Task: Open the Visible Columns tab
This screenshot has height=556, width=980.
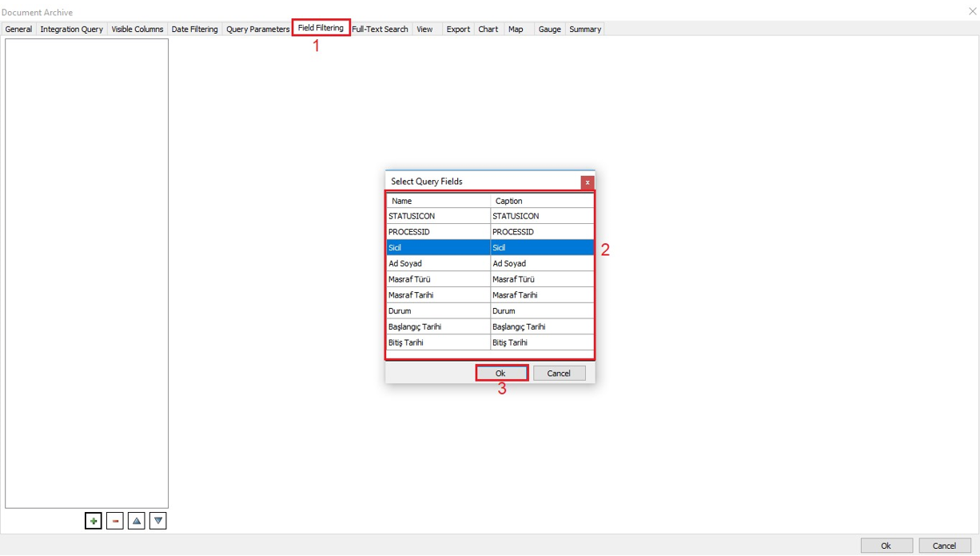Action: (x=137, y=29)
